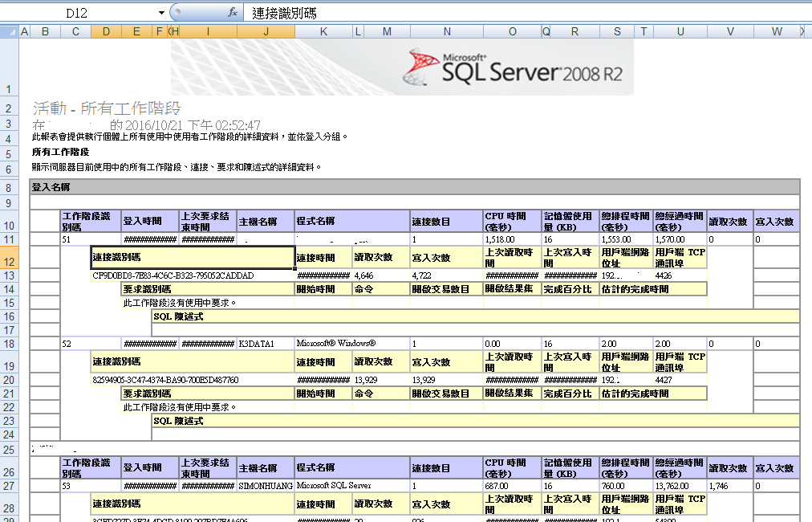Select column D header
The height and width of the screenshot is (522, 812).
point(106,31)
